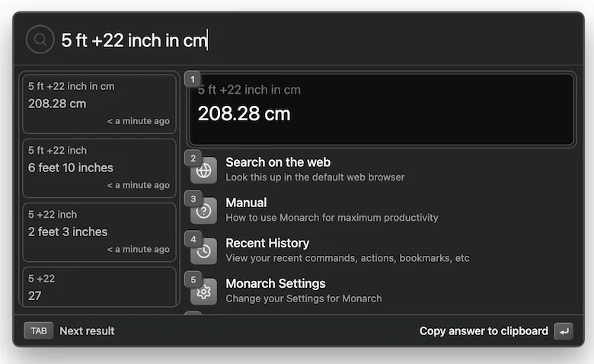This screenshot has height=364, width=594.
Task: Click the Manual question mark icon
Action: (x=204, y=212)
